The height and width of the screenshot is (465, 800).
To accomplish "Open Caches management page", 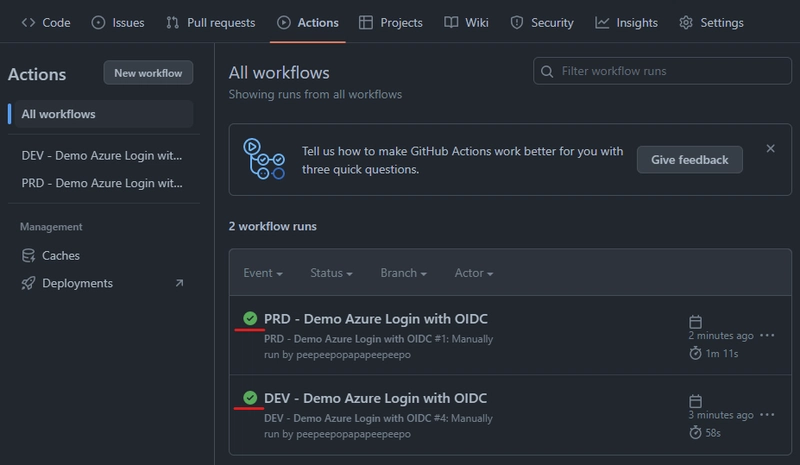I will [x=61, y=256].
